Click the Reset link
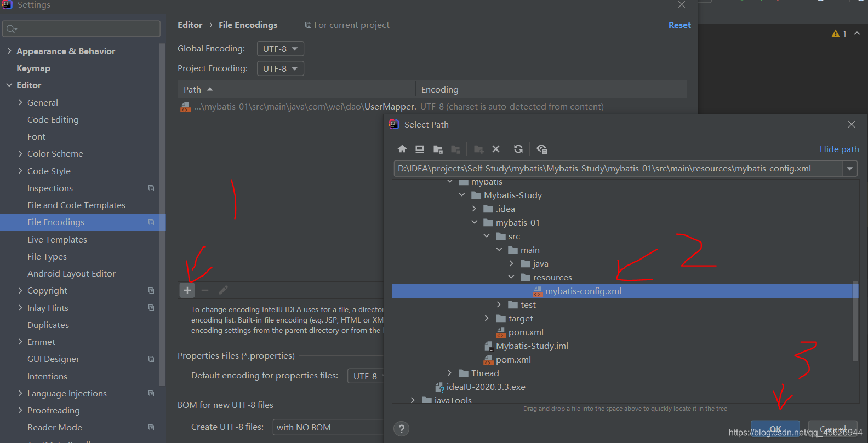This screenshot has width=868, height=443. (679, 25)
